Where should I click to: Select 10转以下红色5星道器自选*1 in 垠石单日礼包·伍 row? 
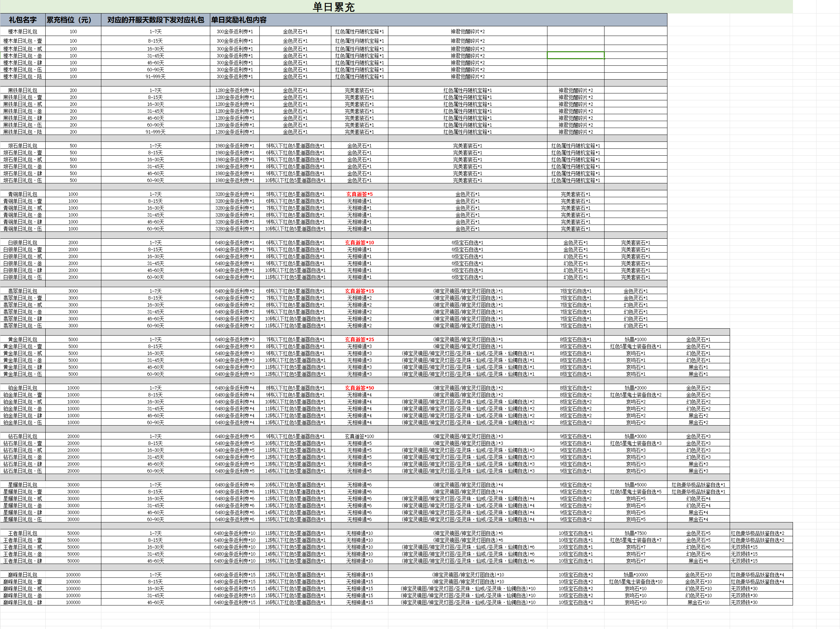pos(295,180)
